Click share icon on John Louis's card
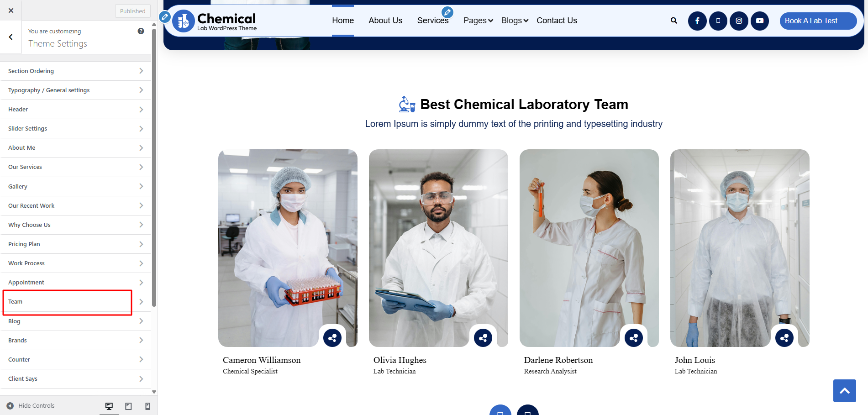Image resolution: width=868 pixels, height=415 pixels. click(x=784, y=338)
